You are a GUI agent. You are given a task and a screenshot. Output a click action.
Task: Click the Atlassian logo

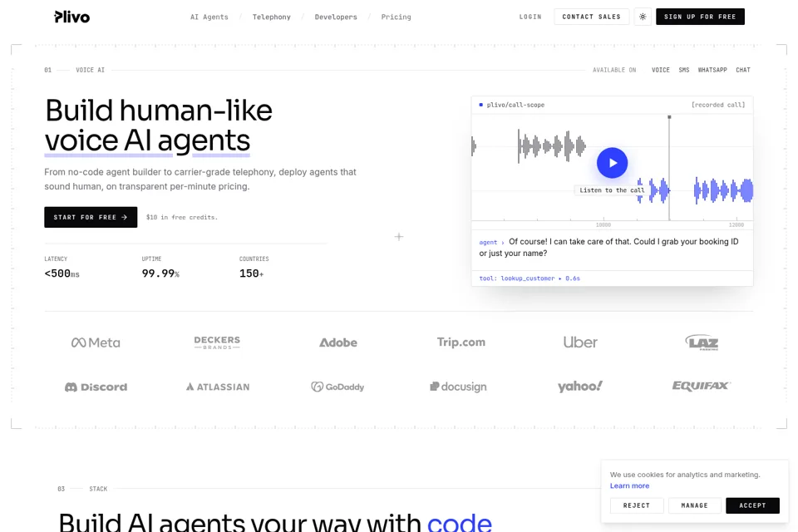[x=218, y=387]
